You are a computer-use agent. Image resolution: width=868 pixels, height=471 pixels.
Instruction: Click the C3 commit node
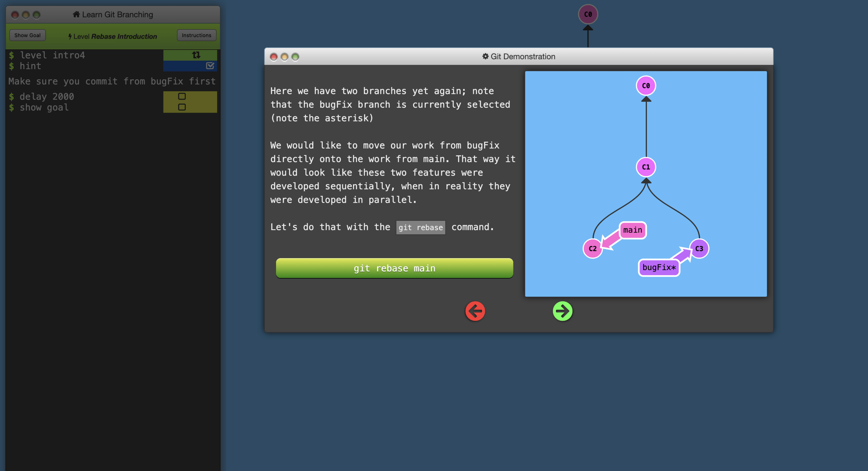pos(699,248)
